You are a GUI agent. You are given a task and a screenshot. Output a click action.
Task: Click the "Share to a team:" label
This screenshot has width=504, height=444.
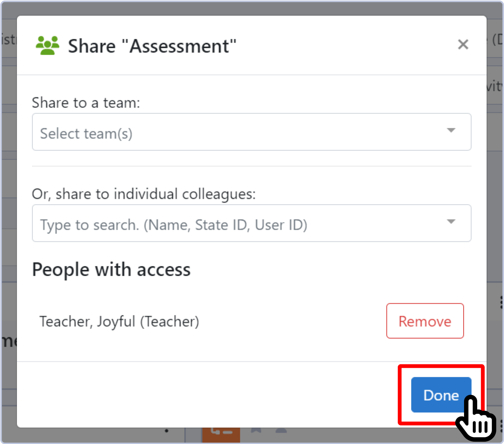coord(86,103)
